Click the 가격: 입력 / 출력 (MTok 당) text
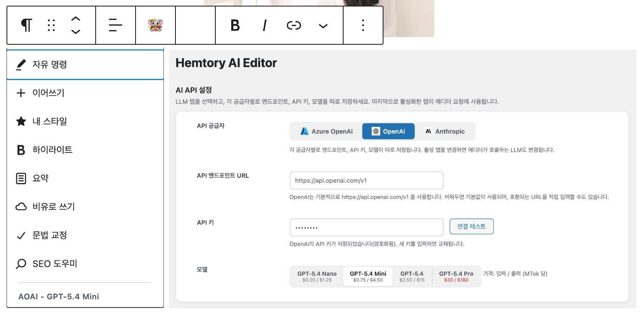644x327 pixels. pos(515,274)
